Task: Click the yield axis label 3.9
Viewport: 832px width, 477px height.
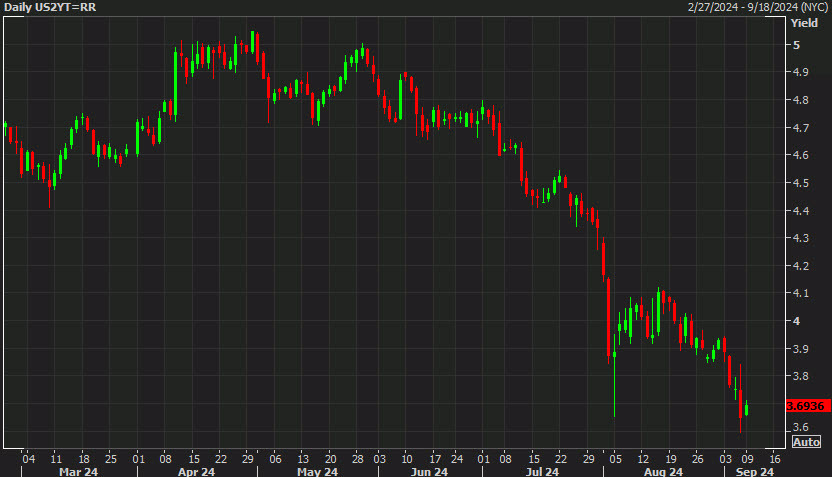Action: click(800, 349)
